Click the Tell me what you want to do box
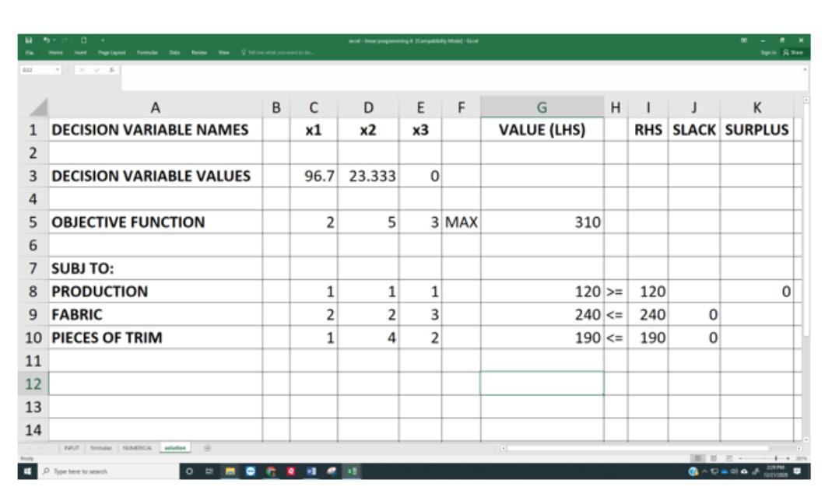This screenshot has width=839, height=504. point(278,52)
